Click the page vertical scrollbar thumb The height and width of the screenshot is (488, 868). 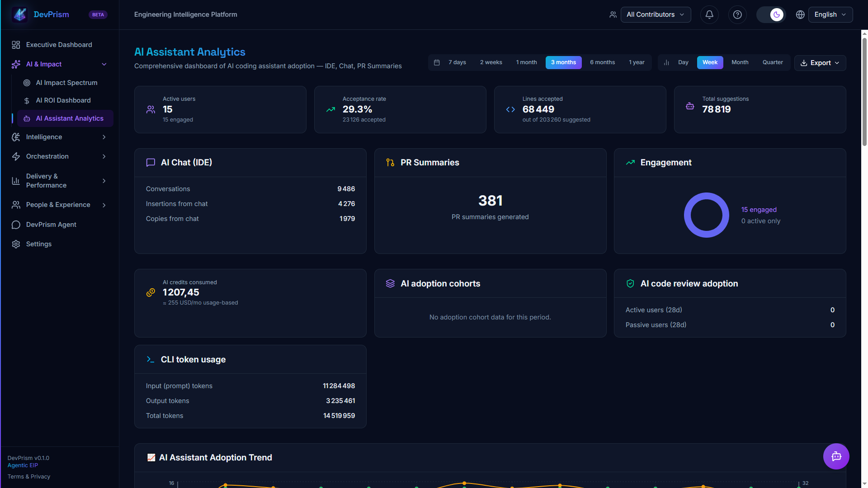(864, 91)
